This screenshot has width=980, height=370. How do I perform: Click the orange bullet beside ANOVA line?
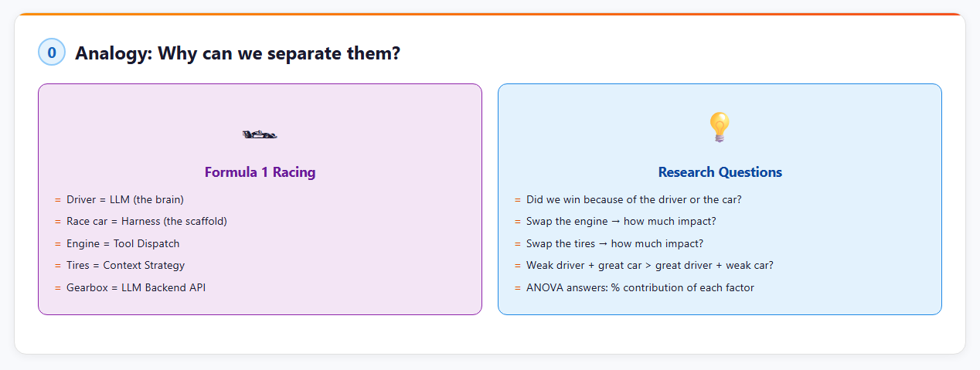pyautogui.click(x=517, y=288)
